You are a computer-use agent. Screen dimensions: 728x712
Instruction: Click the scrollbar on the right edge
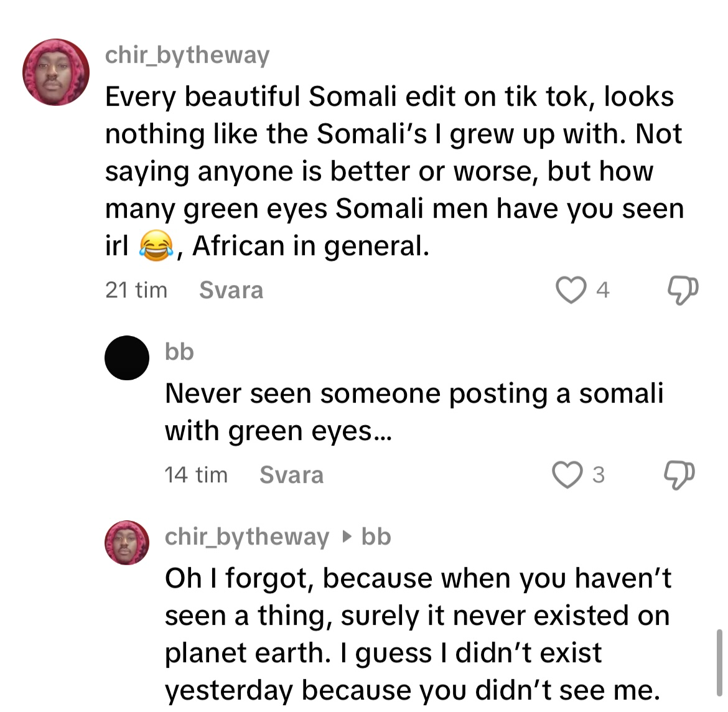click(719, 663)
